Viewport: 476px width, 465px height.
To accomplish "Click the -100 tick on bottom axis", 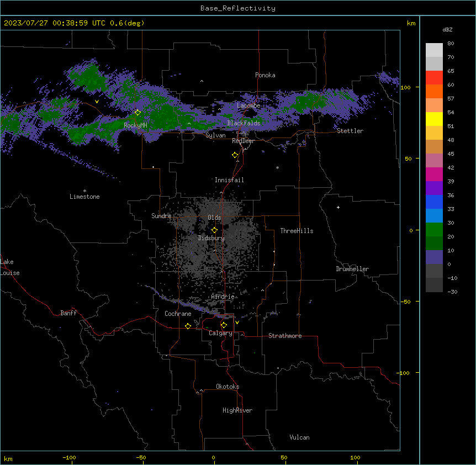I will 69,457.
